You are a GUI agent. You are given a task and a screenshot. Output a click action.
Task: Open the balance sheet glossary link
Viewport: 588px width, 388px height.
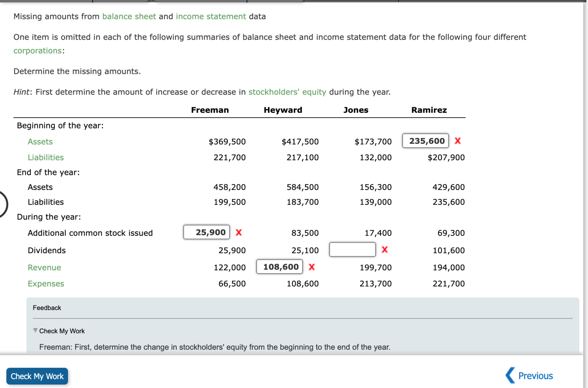[x=129, y=16]
